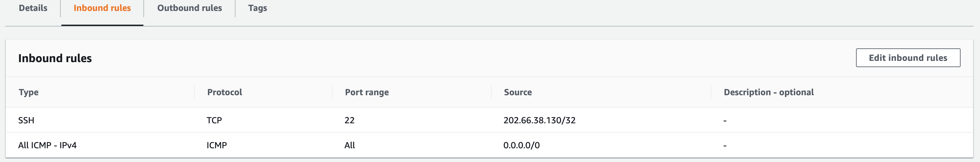Click the Source column header
This screenshot has width=980, height=162.
518,92
